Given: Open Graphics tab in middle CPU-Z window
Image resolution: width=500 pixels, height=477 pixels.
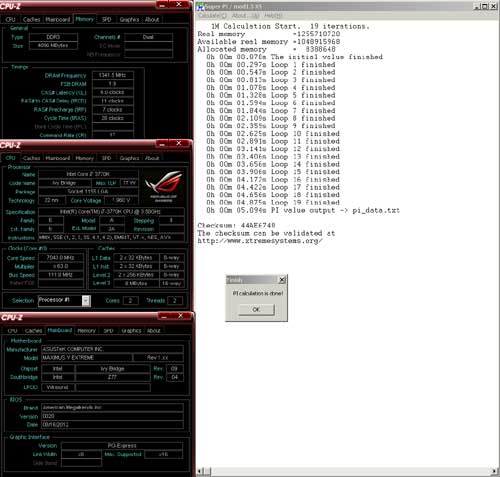Looking at the screenshot, I should 129,158.
